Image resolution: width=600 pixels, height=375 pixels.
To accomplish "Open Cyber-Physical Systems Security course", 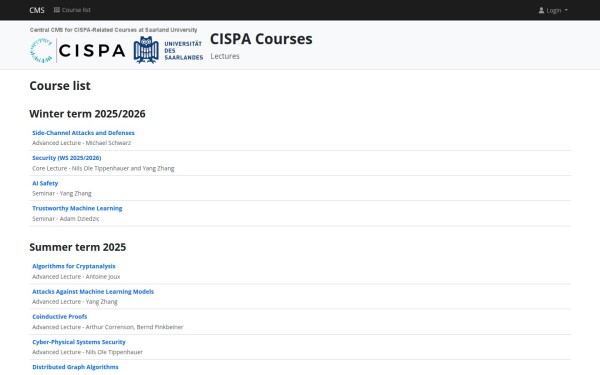I will click(79, 342).
